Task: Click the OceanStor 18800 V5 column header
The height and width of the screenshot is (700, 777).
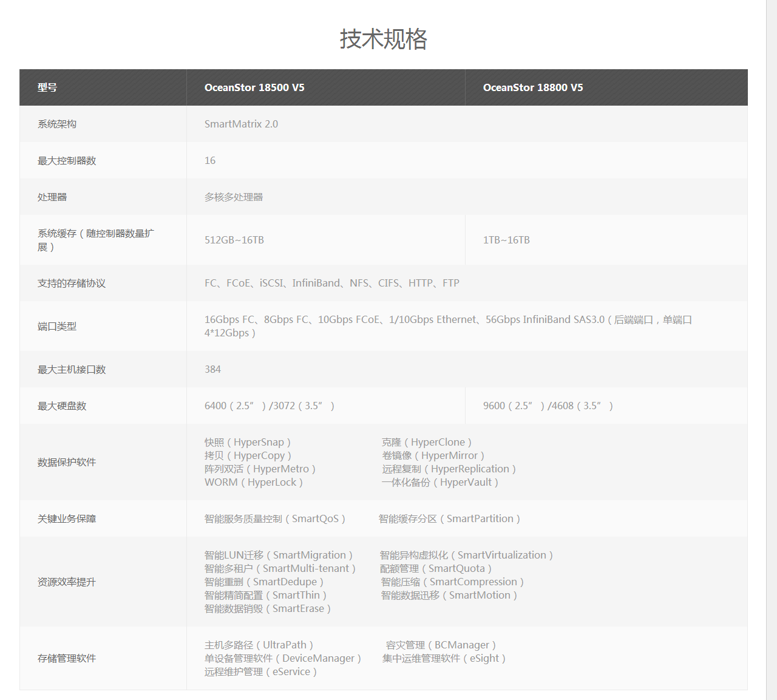Action: click(x=606, y=87)
